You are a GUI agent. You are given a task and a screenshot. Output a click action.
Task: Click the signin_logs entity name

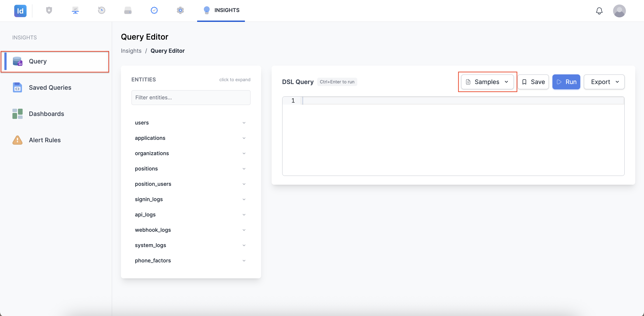(149, 199)
